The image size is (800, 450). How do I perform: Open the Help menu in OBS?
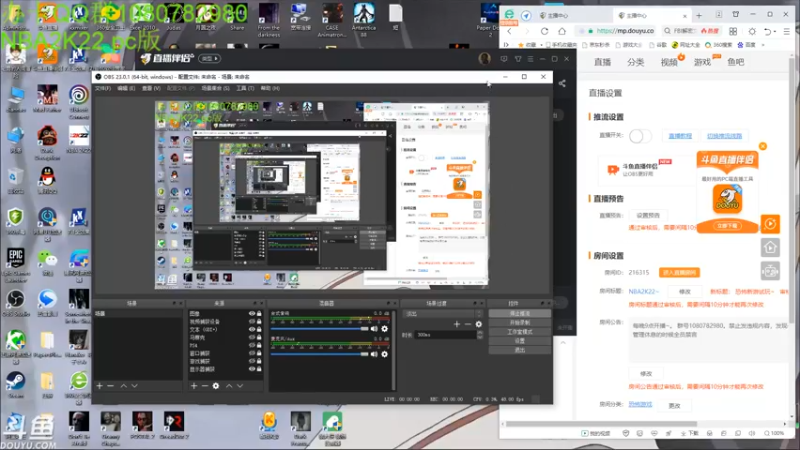point(270,89)
